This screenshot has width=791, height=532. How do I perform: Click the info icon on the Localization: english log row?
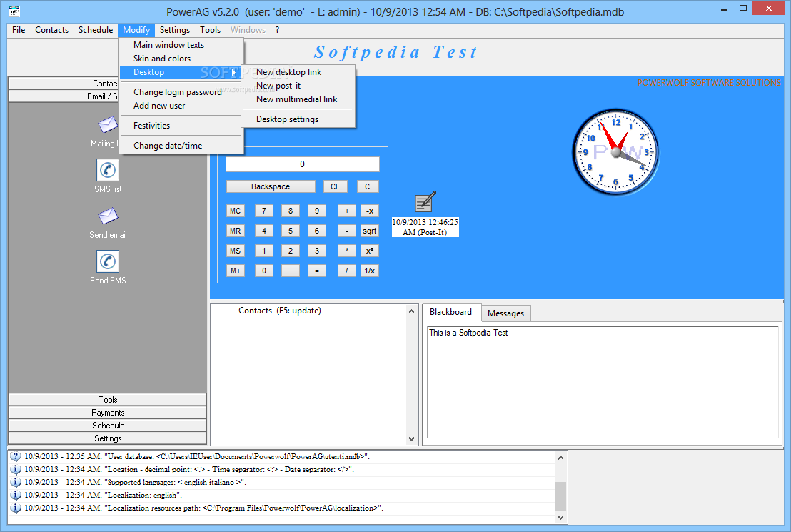point(16,495)
